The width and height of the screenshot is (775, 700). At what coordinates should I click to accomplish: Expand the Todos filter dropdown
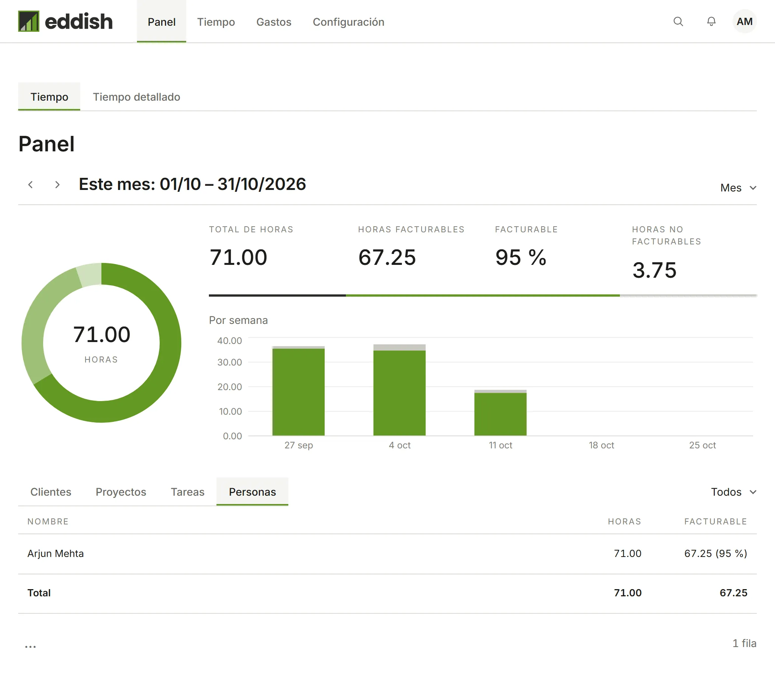point(733,492)
